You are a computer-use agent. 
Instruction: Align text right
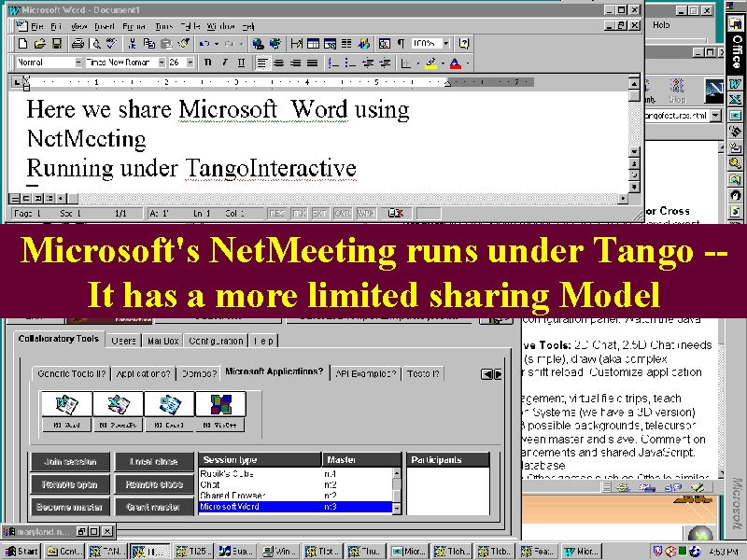tap(295, 63)
